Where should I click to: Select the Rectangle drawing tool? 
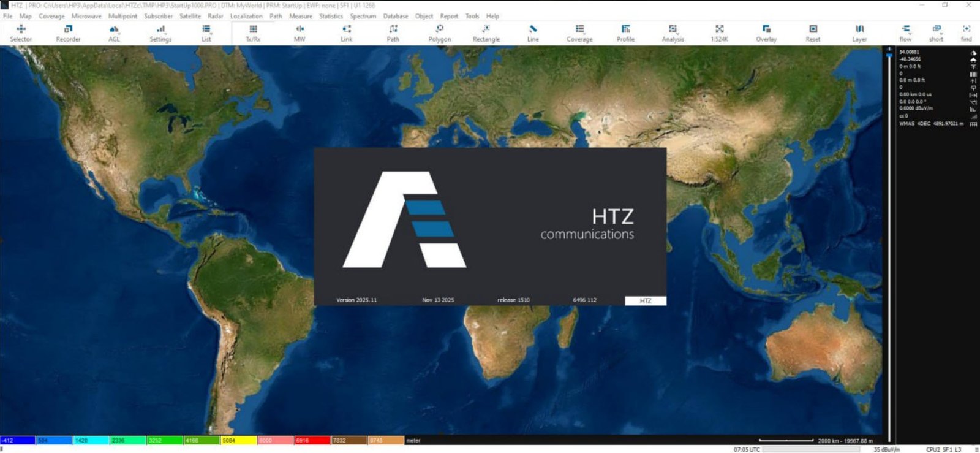pos(486,33)
